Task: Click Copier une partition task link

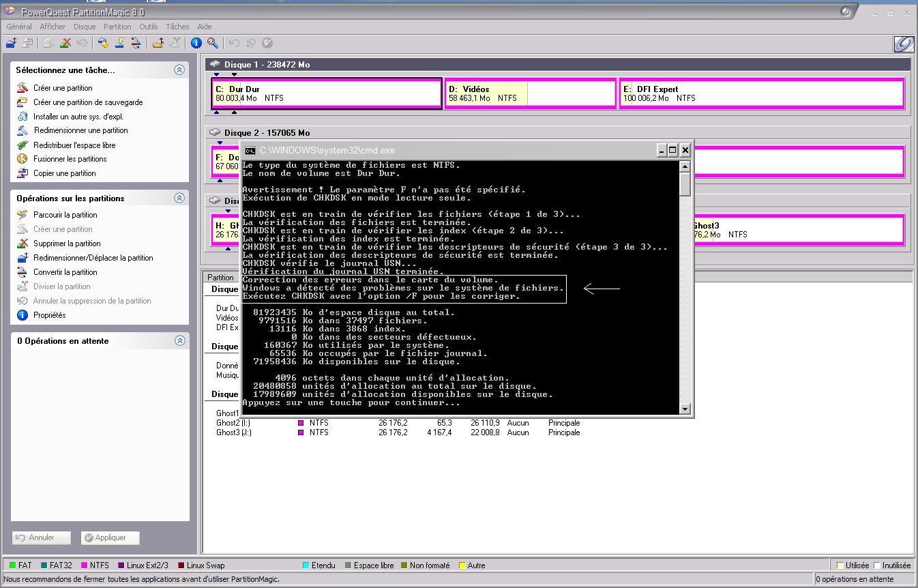Action: pos(65,173)
